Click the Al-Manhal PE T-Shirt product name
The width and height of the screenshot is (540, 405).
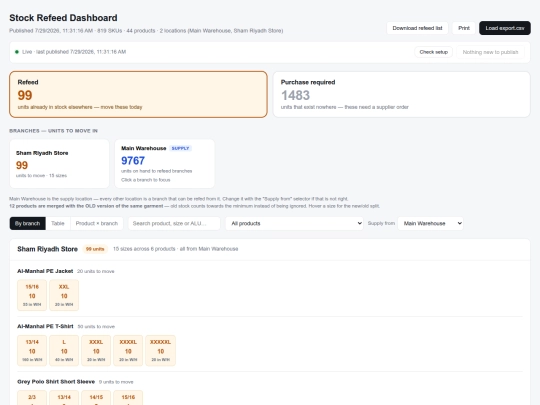tap(45, 326)
